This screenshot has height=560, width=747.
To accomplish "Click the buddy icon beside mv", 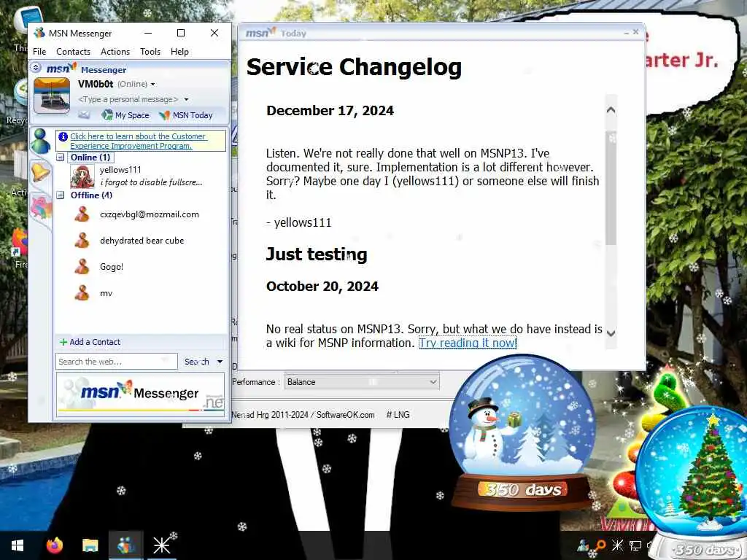I will click(82, 293).
